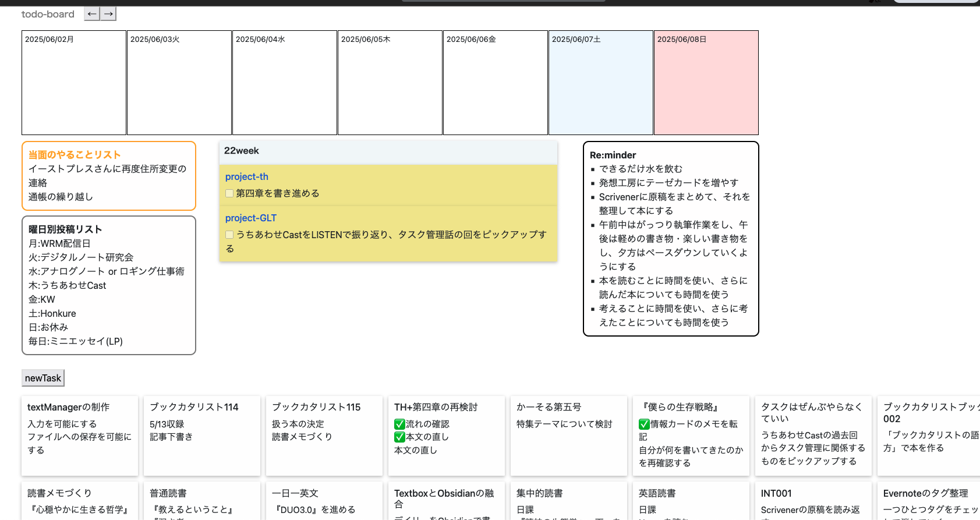The width and height of the screenshot is (980, 520).
Task: Uncheck the 情報カードのメモを転記 checkbox
Action: tap(644, 424)
